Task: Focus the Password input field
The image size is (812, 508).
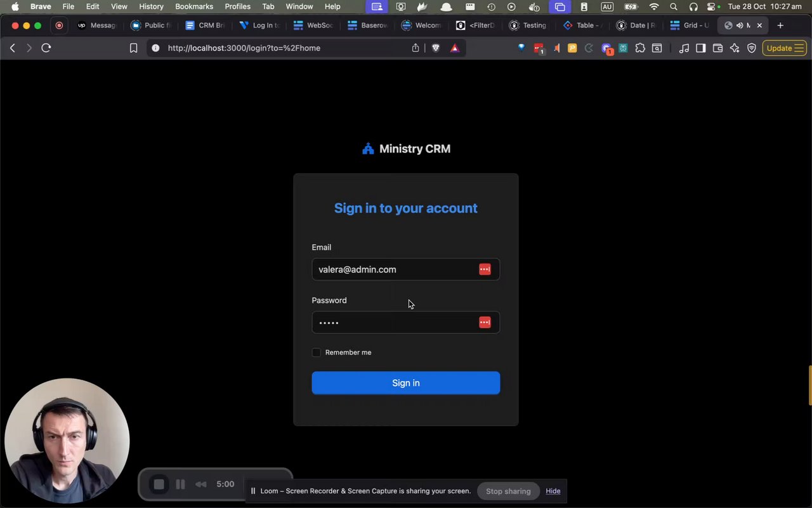Action: [406, 323]
